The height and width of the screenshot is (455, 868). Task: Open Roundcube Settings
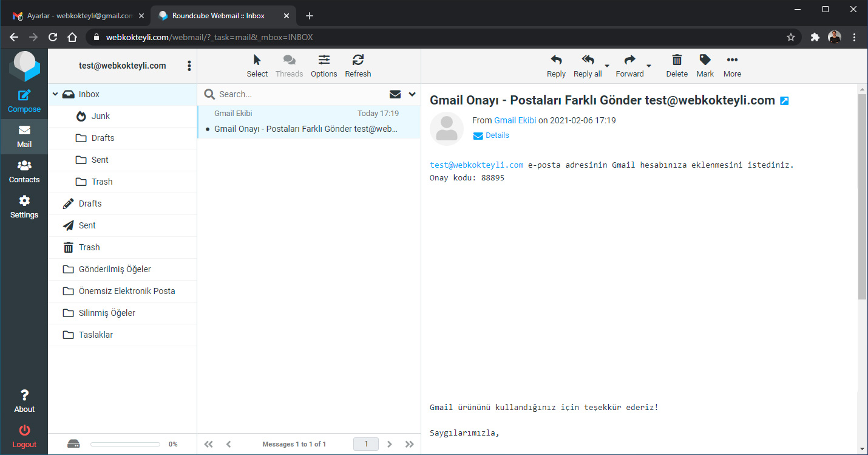pyautogui.click(x=24, y=207)
